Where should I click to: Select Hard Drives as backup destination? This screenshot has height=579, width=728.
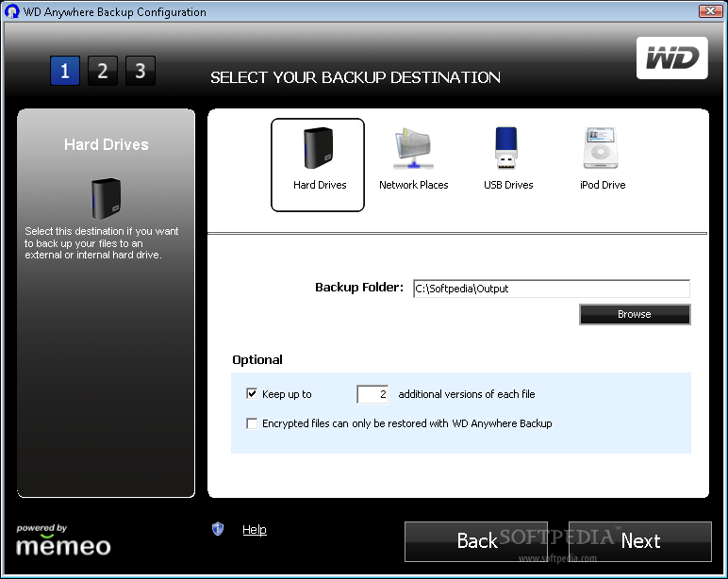318,164
